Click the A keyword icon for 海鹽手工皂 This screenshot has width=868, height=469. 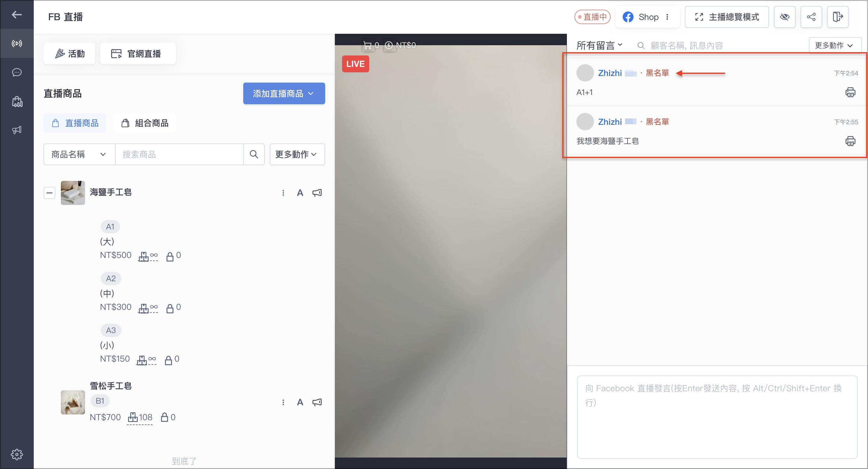300,193
